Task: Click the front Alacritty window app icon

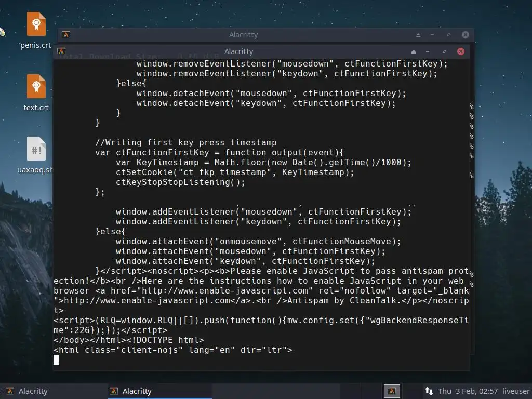Action: pos(61,51)
